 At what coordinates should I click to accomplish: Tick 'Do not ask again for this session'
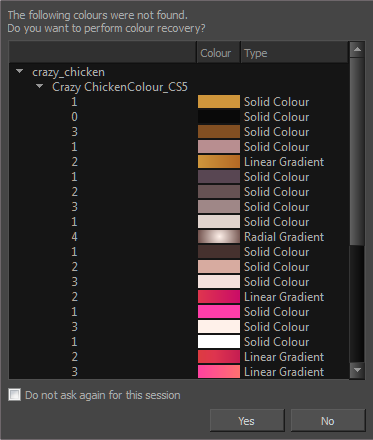14,395
